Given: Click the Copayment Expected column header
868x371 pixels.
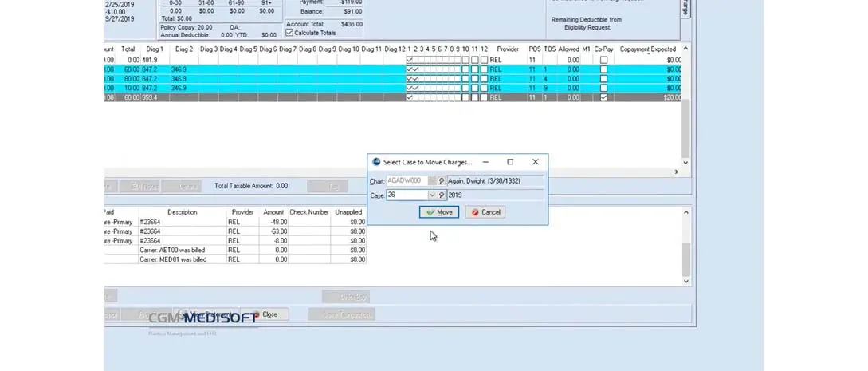Looking at the screenshot, I should tap(648, 49).
